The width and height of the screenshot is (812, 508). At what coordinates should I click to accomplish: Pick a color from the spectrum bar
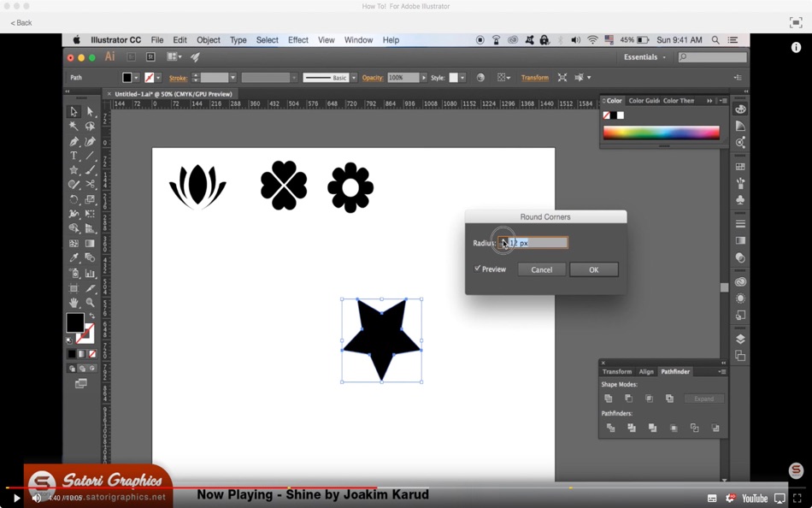click(x=661, y=133)
